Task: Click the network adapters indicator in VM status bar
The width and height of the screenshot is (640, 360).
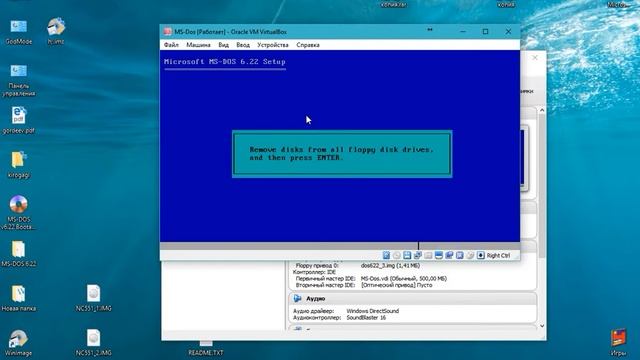Action: (418, 255)
